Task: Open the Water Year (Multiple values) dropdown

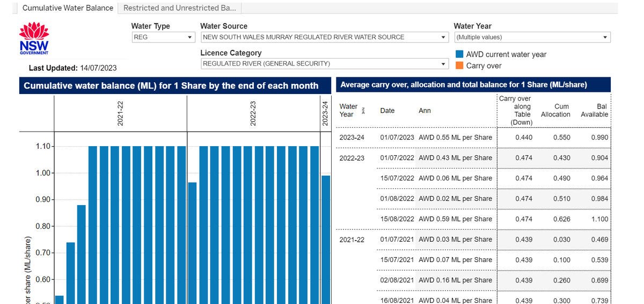Action: pyautogui.click(x=532, y=37)
